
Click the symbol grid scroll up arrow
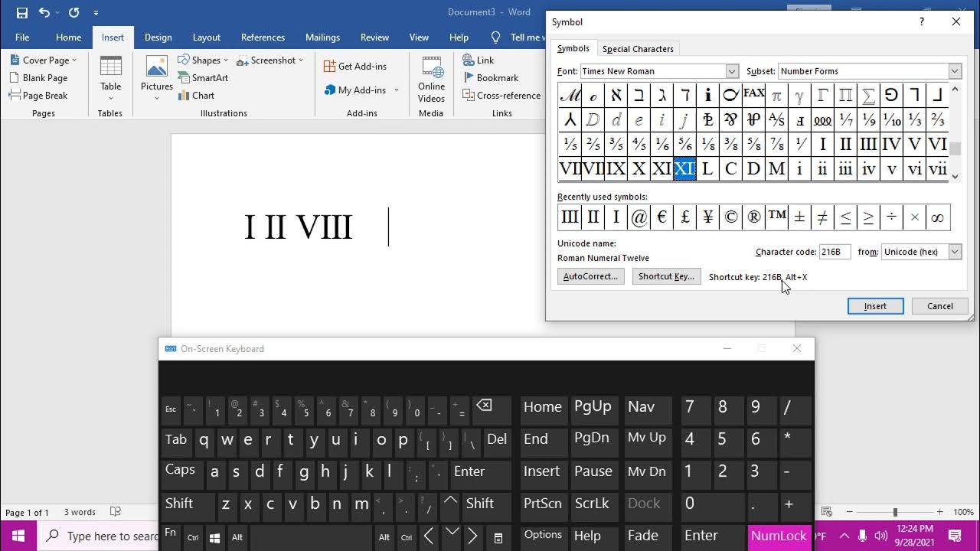click(x=955, y=90)
